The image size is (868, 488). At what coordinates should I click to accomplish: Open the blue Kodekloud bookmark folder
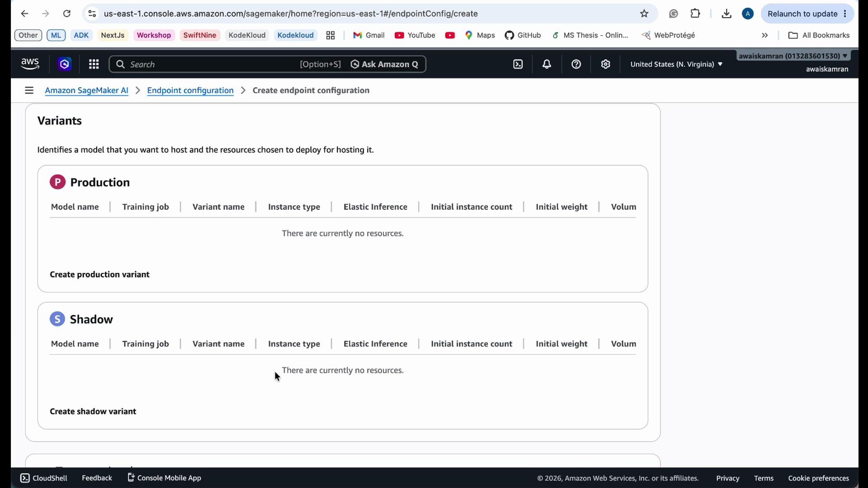[296, 35]
